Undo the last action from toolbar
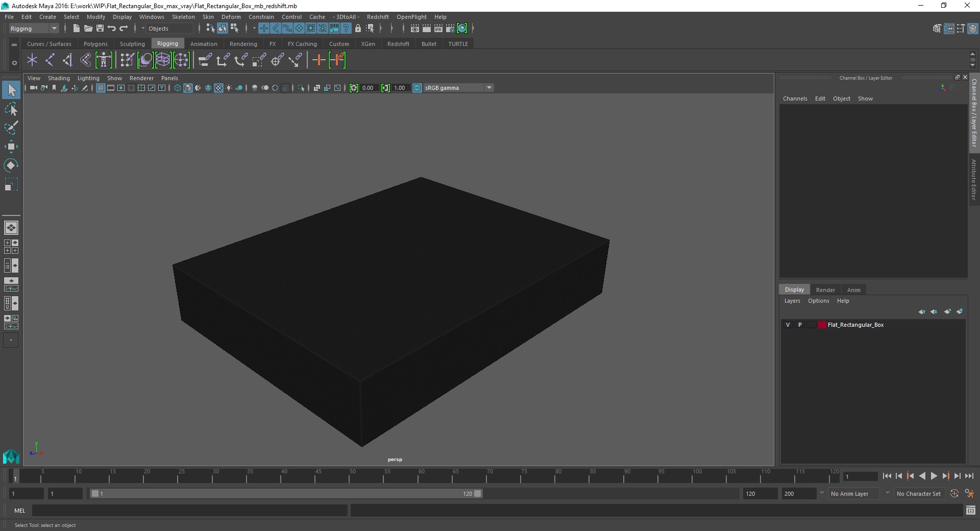The width and height of the screenshot is (980, 531). 112,29
